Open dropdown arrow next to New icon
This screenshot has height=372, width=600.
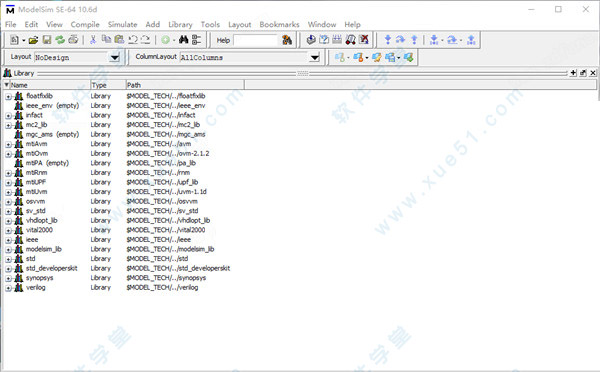point(23,40)
